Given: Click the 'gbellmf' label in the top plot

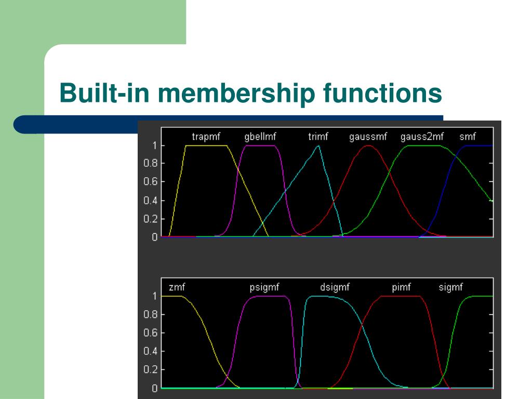Looking at the screenshot, I should [260, 137].
